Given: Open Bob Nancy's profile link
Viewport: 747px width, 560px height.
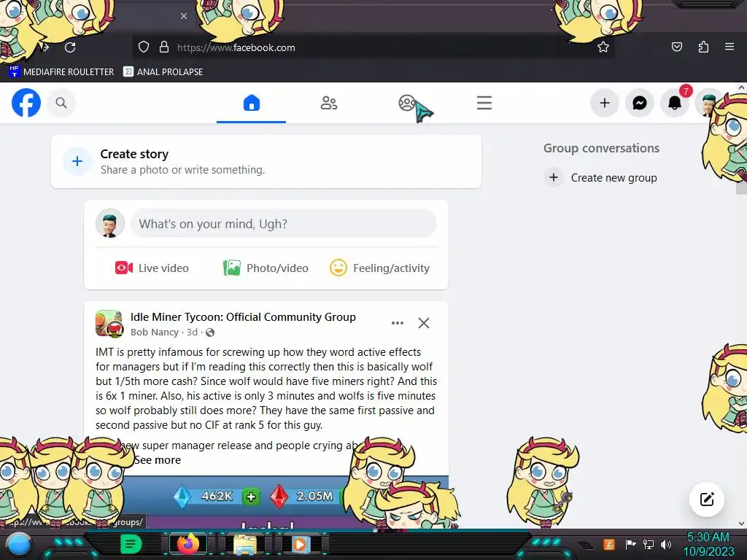Looking at the screenshot, I should pyautogui.click(x=155, y=332).
